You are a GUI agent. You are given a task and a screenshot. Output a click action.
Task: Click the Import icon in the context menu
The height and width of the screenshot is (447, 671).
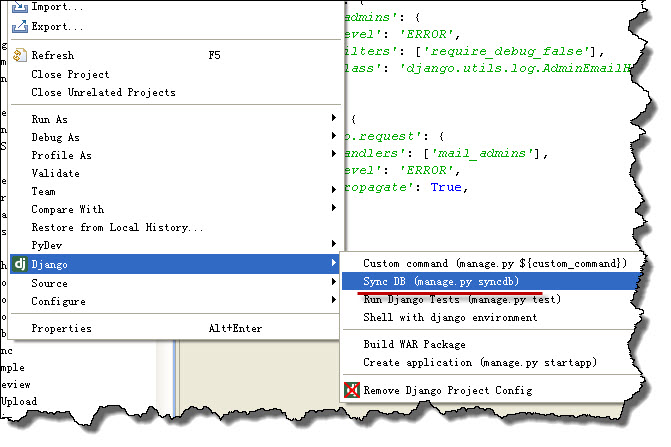click(x=20, y=7)
